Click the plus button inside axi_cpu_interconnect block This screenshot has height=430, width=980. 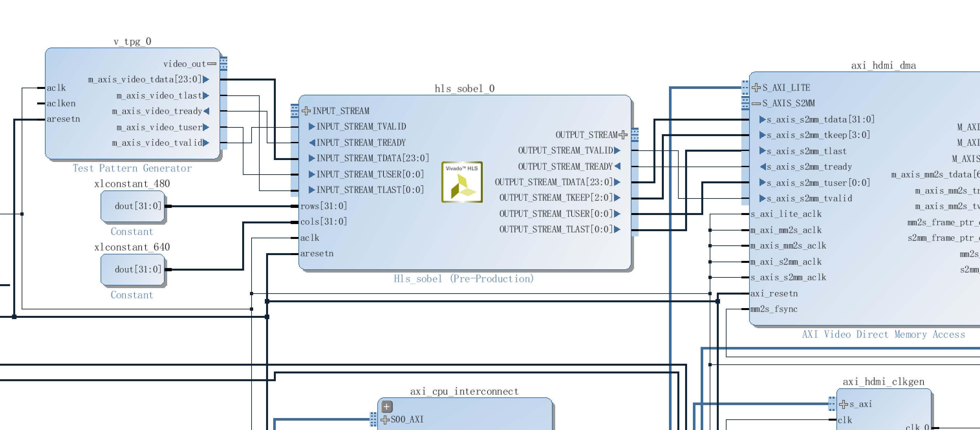coord(386,406)
